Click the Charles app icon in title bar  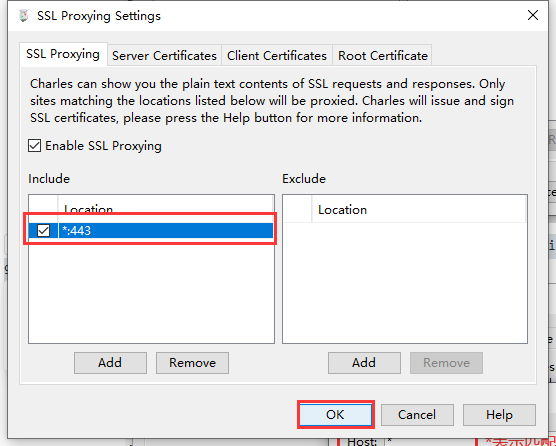click(x=24, y=16)
